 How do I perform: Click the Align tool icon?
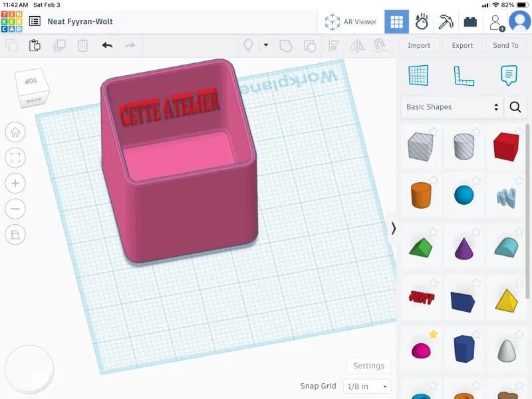coord(334,45)
